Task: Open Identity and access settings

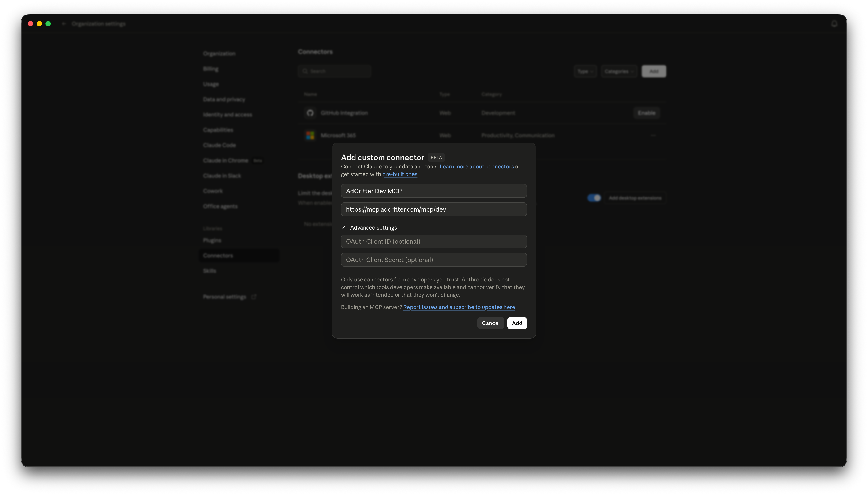Action: click(228, 115)
